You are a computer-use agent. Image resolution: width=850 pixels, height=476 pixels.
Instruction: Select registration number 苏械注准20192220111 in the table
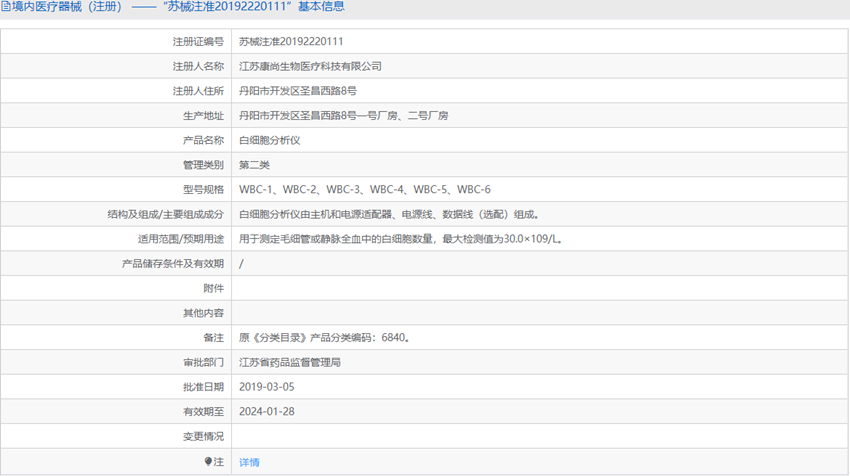click(291, 42)
